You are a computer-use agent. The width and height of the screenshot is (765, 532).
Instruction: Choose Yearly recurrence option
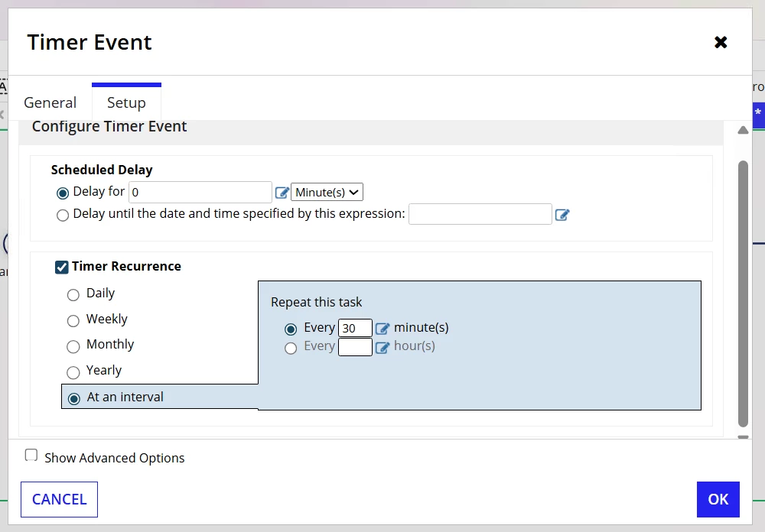point(73,372)
